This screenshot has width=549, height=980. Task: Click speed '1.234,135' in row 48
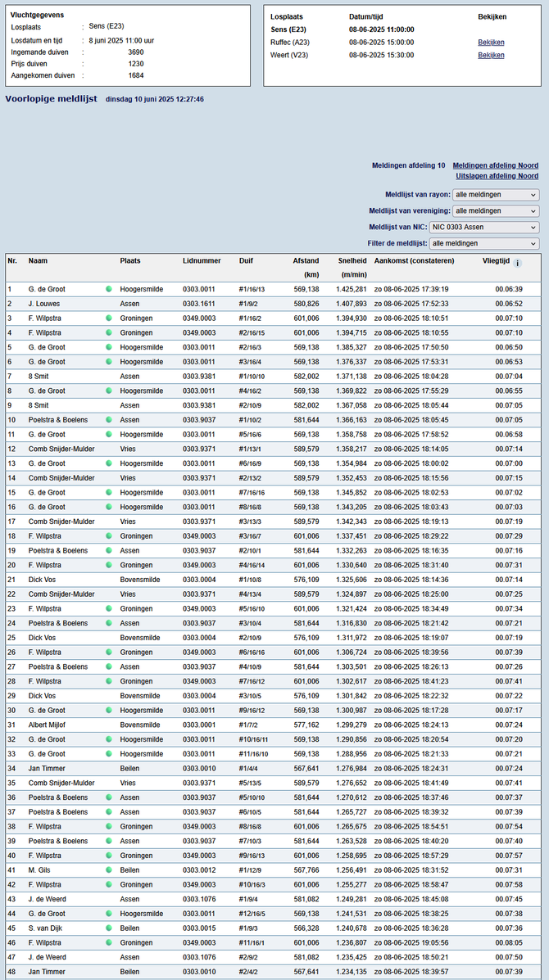pos(352,972)
